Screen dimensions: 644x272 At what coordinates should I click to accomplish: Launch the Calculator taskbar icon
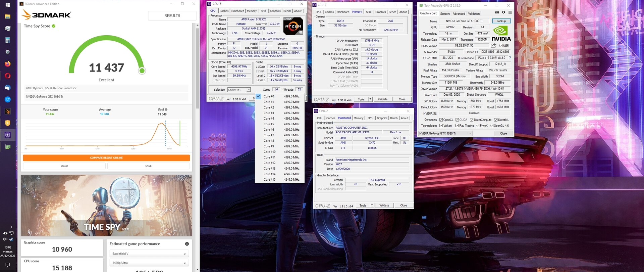(7, 40)
